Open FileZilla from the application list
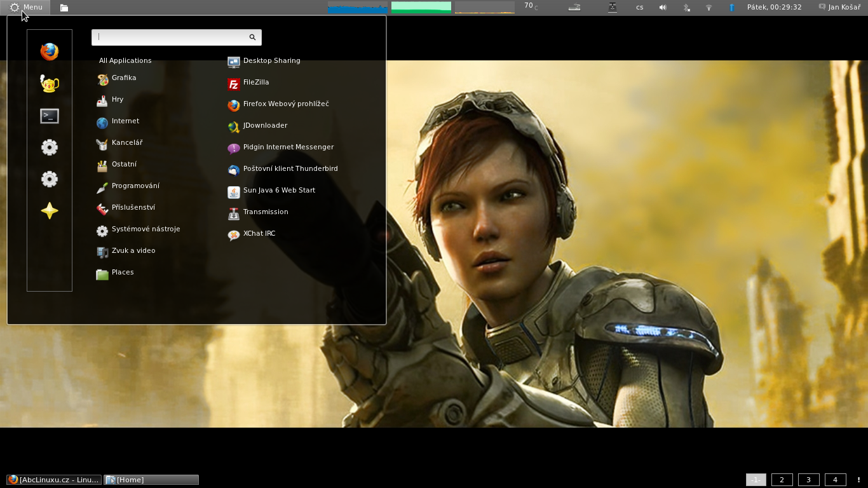 (x=255, y=83)
